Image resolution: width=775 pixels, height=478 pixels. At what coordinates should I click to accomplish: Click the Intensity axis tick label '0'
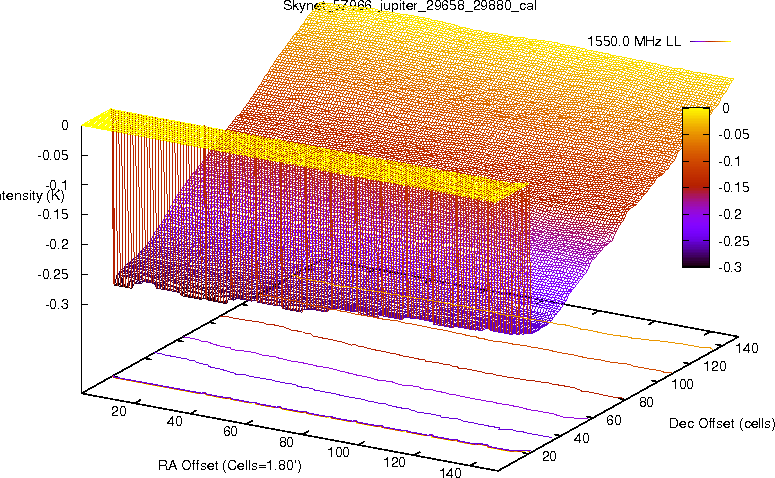tap(65, 126)
